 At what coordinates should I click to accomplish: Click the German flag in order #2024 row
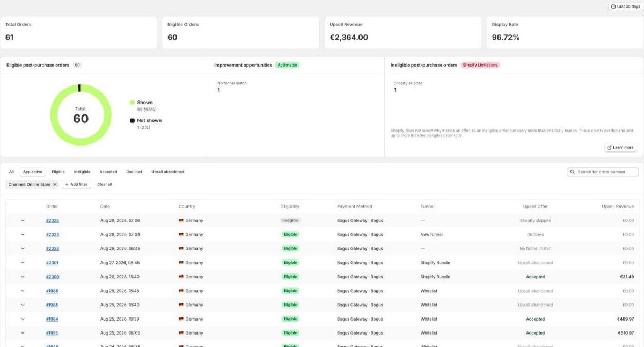point(181,234)
